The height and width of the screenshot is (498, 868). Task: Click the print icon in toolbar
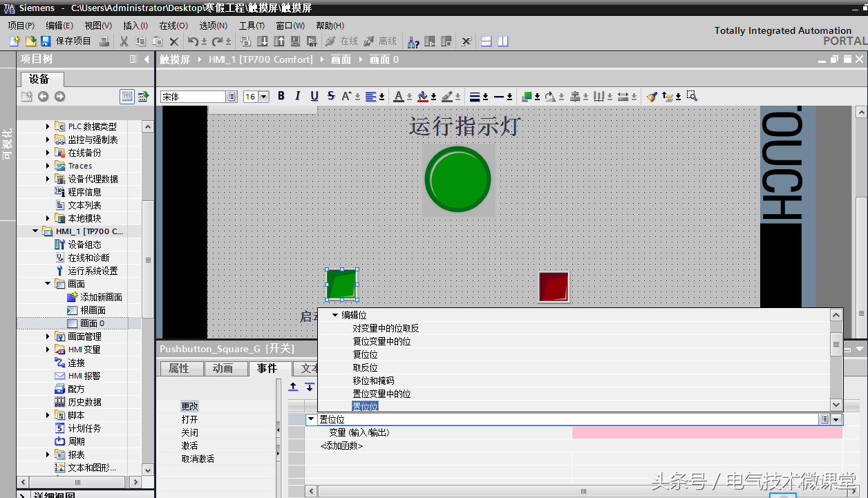click(x=104, y=41)
